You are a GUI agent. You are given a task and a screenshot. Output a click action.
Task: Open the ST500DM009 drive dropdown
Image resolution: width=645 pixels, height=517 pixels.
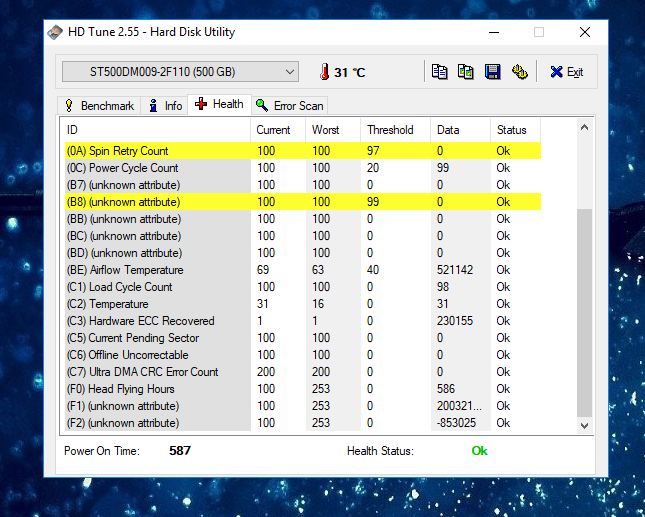pos(180,72)
